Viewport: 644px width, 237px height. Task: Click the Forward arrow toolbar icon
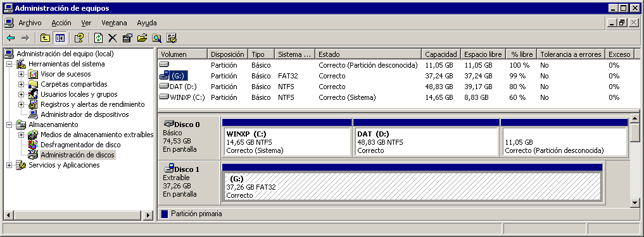tap(25, 38)
